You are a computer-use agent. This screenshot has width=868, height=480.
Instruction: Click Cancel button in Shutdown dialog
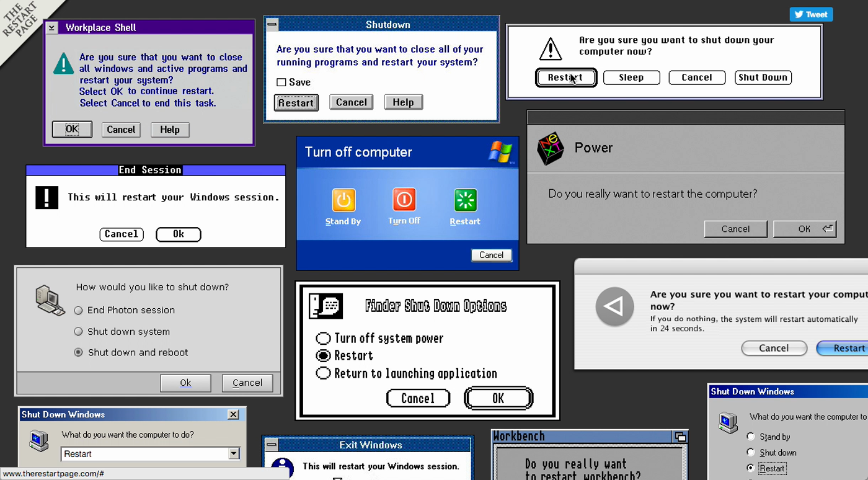tap(352, 102)
